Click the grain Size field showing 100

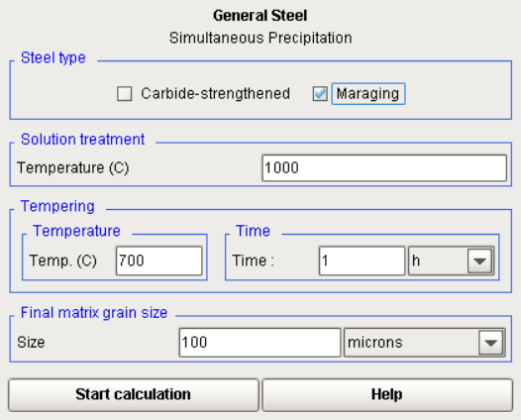point(260,343)
